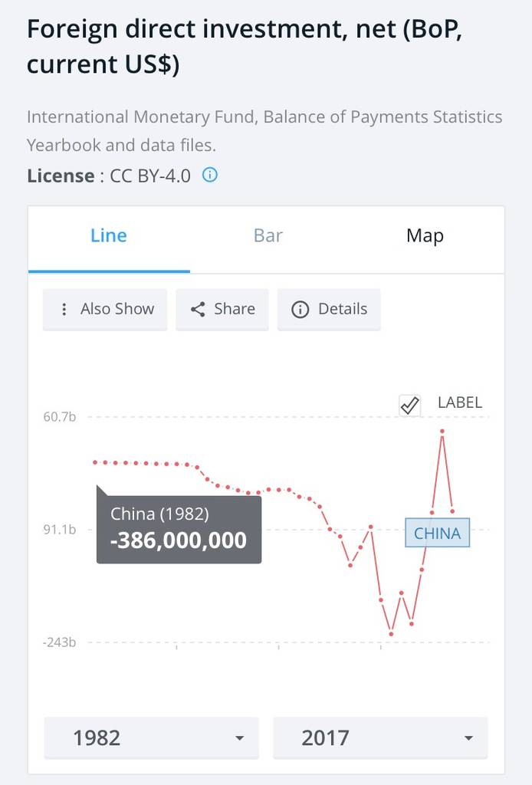This screenshot has height=785, width=532.
Task: Click the share icon
Action: (198, 309)
